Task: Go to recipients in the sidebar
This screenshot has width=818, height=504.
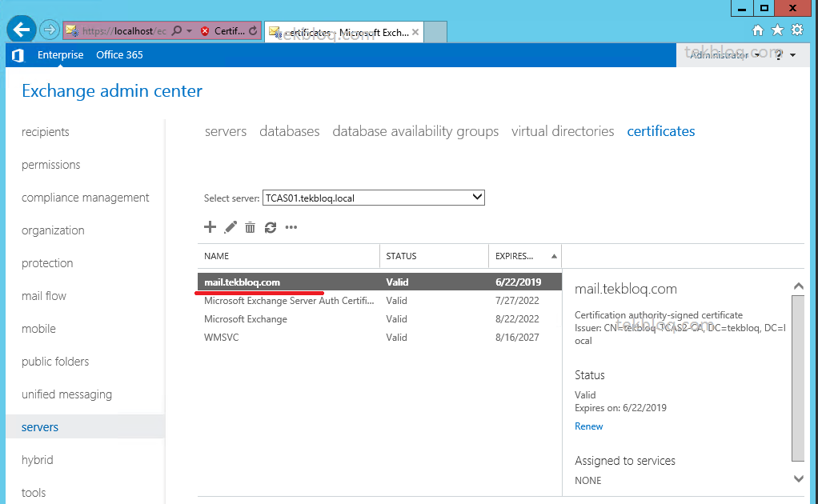Action: tap(46, 132)
